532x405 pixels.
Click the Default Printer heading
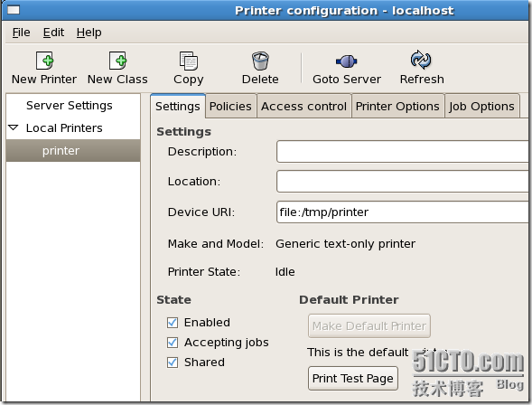coord(349,300)
